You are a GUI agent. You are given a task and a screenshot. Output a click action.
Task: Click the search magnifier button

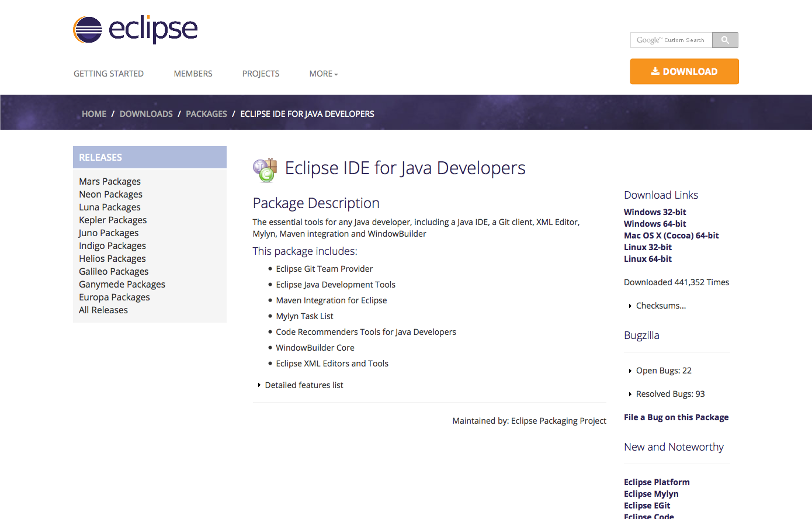tap(725, 40)
